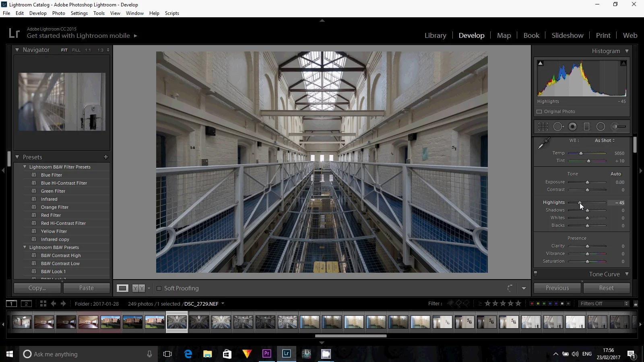The image size is (644, 362).
Task: Check the Original Photo checkbox
Action: click(539, 111)
